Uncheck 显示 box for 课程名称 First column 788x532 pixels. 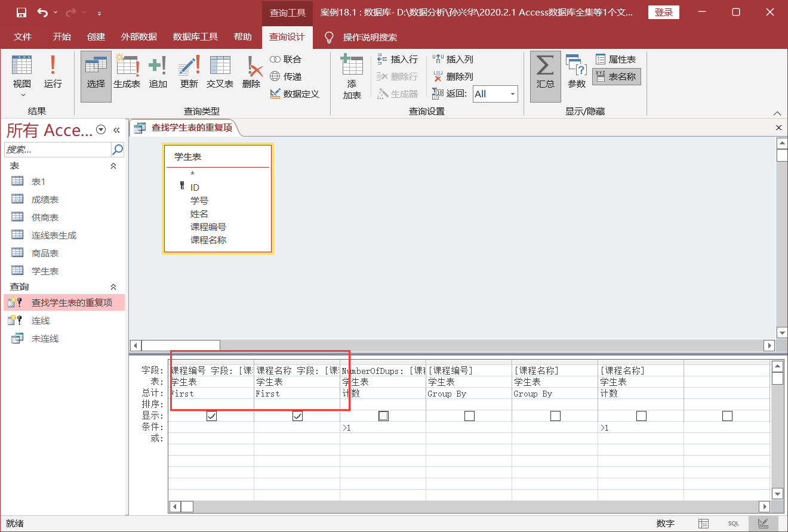pos(297,416)
